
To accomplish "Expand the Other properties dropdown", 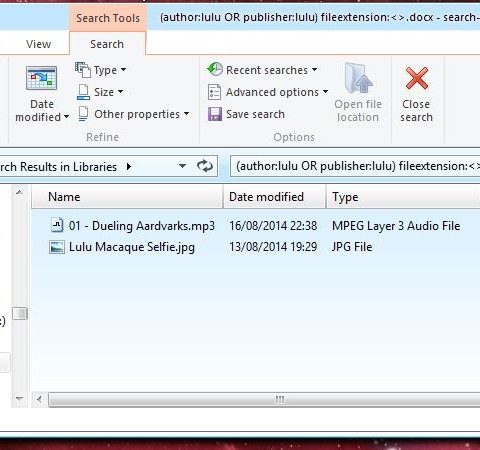I will point(187,114).
